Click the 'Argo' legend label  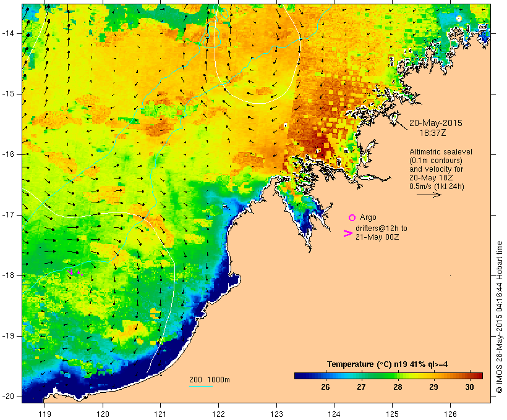pos(368,217)
